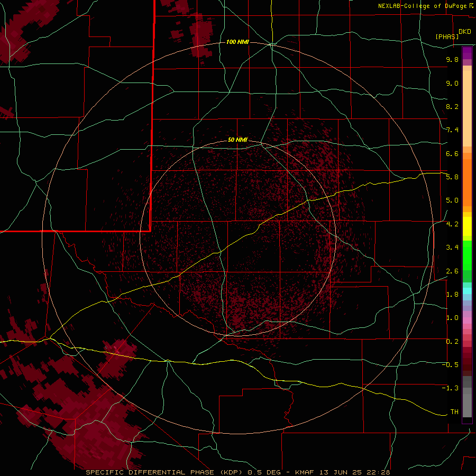Viewport: 476px width, 476px height.
Task: Click the cyan segment of the color bar
Action: (x=467, y=291)
